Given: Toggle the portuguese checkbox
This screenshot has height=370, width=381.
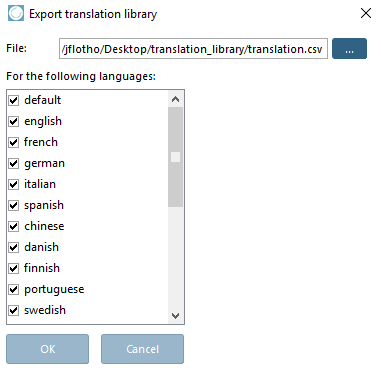Looking at the screenshot, I should 13,289.
